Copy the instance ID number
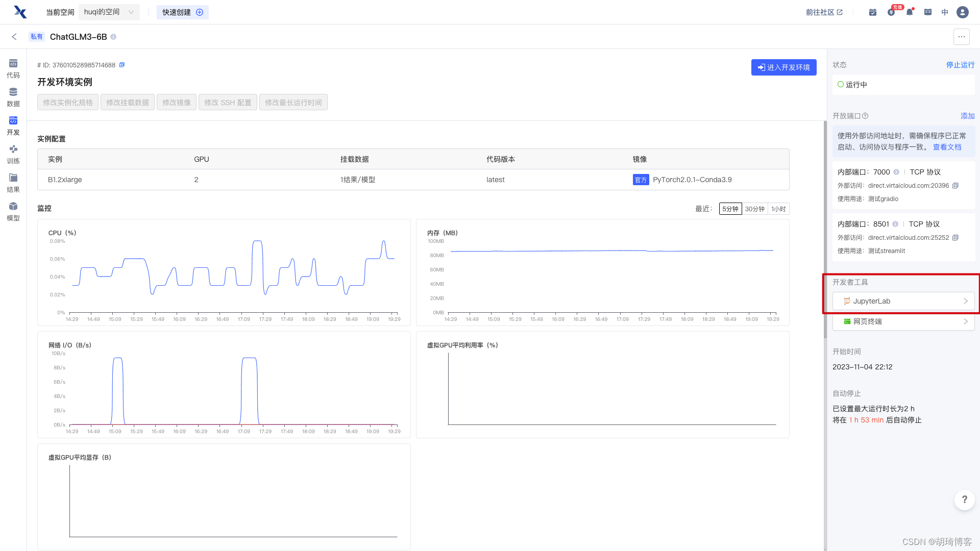The height and width of the screenshot is (551, 980). coord(122,65)
